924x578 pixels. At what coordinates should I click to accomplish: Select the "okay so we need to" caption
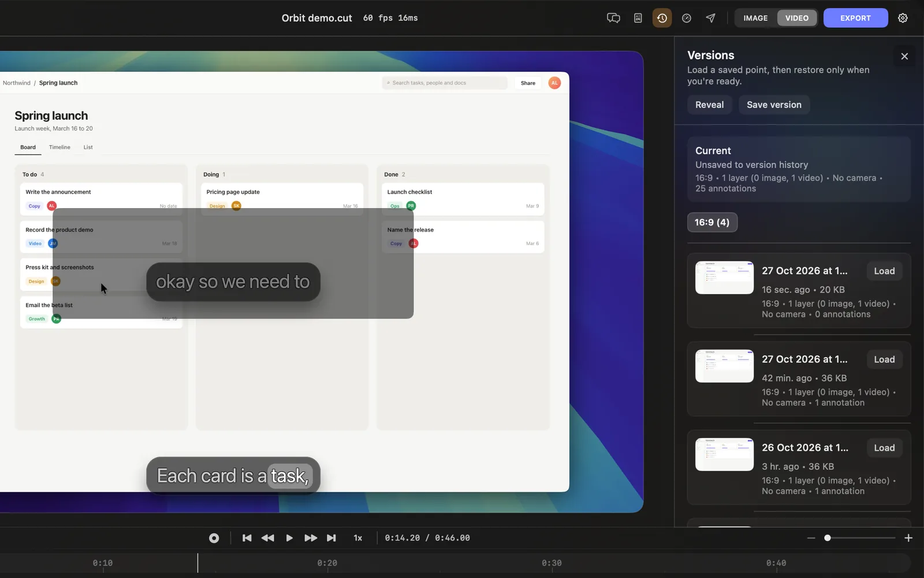pos(233,282)
